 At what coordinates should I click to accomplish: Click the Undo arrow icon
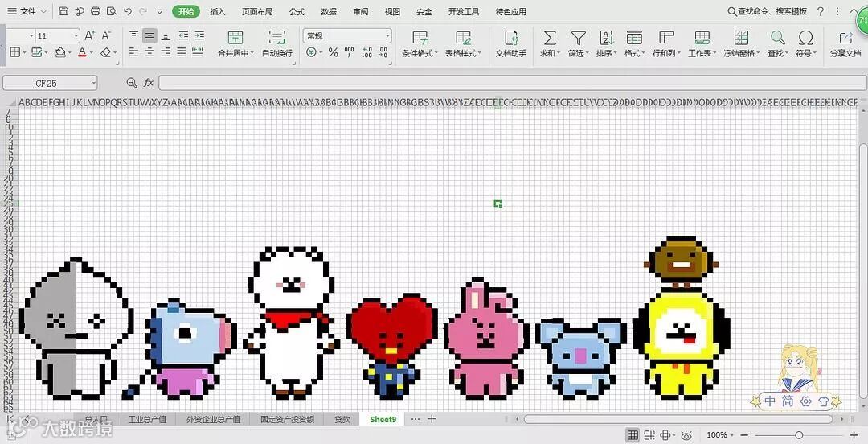point(128,11)
